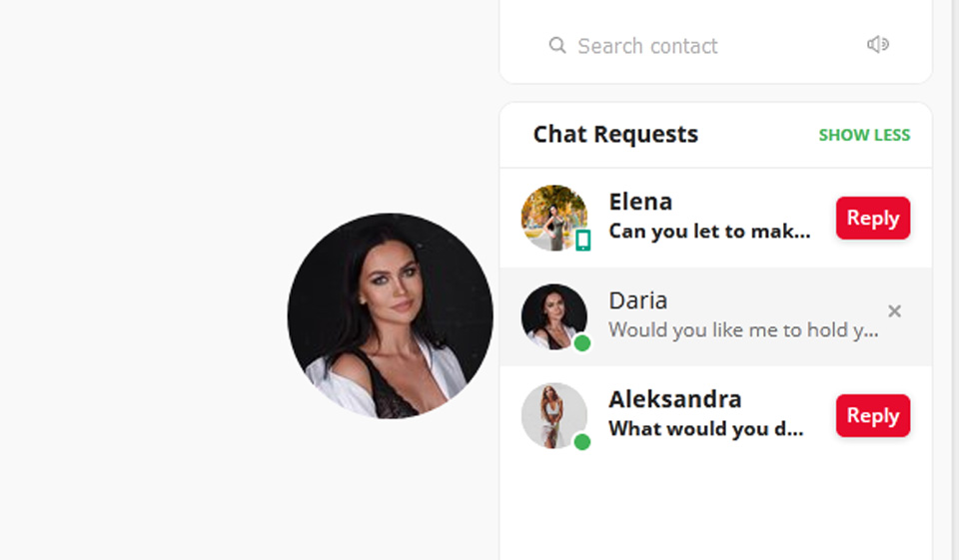
Task: Click the magnifying glass search icon
Action: (557, 46)
